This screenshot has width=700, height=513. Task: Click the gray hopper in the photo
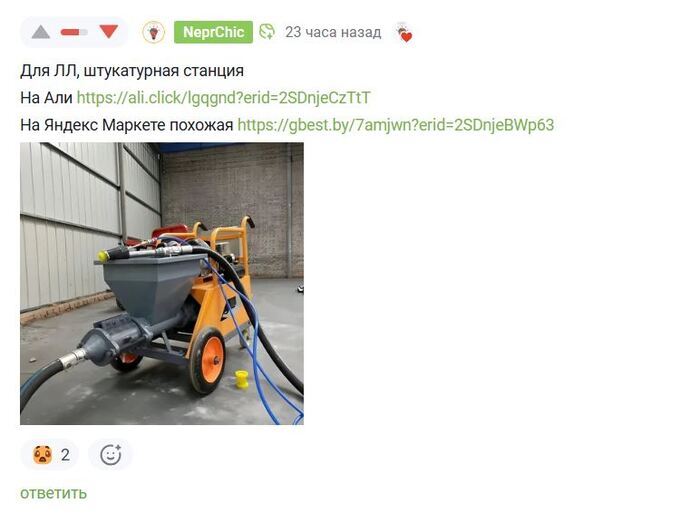tap(152, 286)
